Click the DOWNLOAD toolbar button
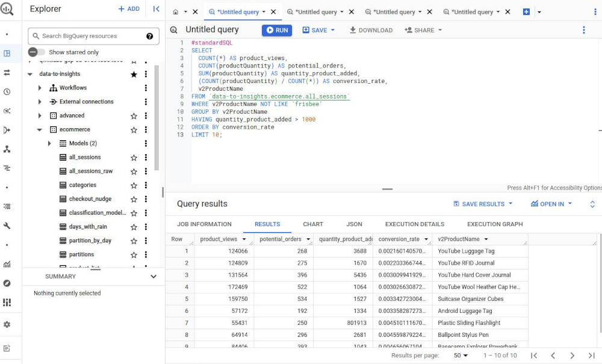The image size is (602, 364). pyautogui.click(x=370, y=30)
